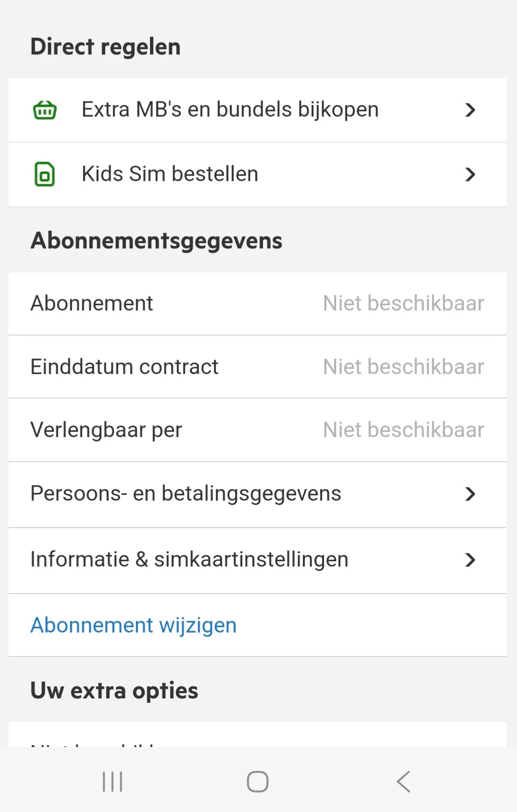This screenshot has width=517, height=812.
Task: Open Informatie & simkaartinstellingen
Action: click(x=189, y=560)
